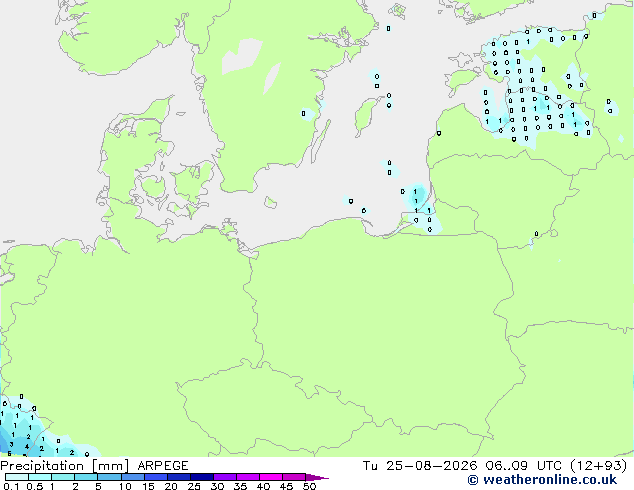Click the '25' legend scale value
The width and height of the screenshot is (634, 490).
point(194,486)
